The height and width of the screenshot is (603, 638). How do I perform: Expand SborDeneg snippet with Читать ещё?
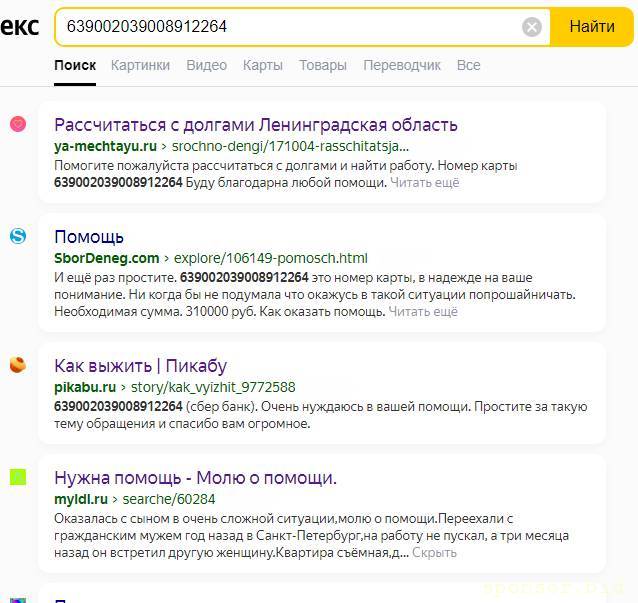click(422, 311)
